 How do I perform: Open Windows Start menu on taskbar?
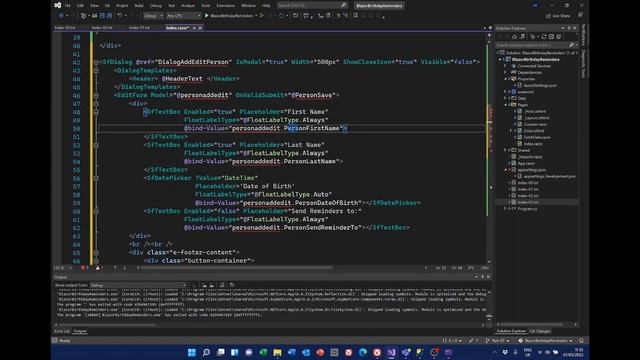191,352
